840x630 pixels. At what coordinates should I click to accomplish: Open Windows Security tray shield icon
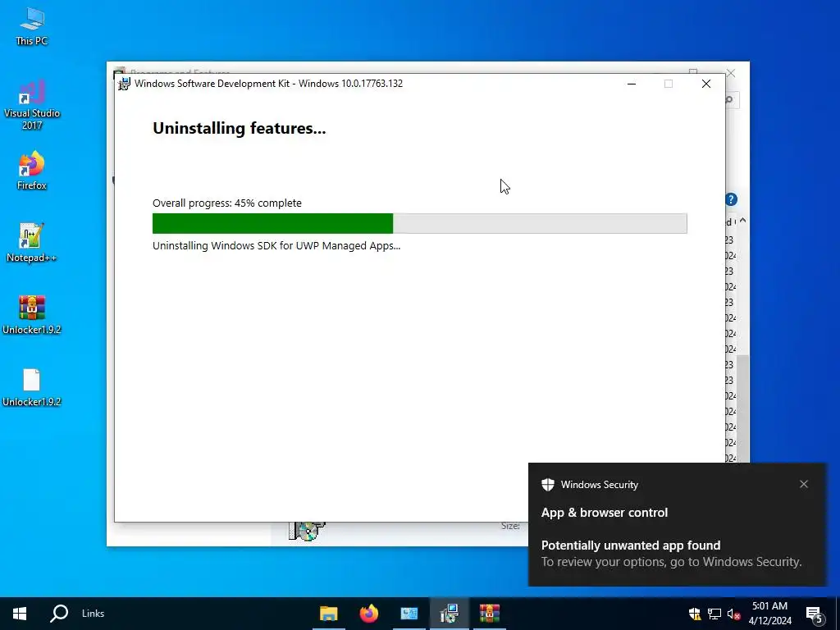tap(695, 614)
